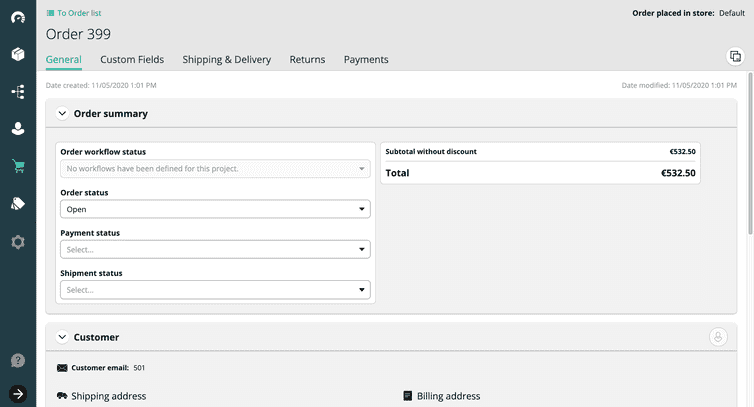Click the customer profile icon button

(x=718, y=337)
